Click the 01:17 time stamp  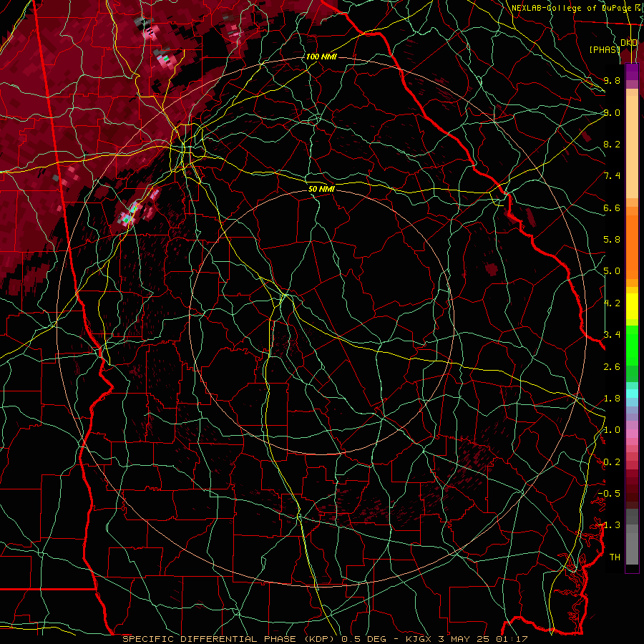512,639
